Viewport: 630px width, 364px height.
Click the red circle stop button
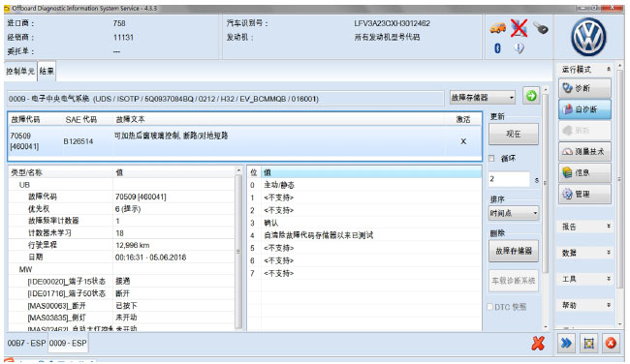pos(611,343)
